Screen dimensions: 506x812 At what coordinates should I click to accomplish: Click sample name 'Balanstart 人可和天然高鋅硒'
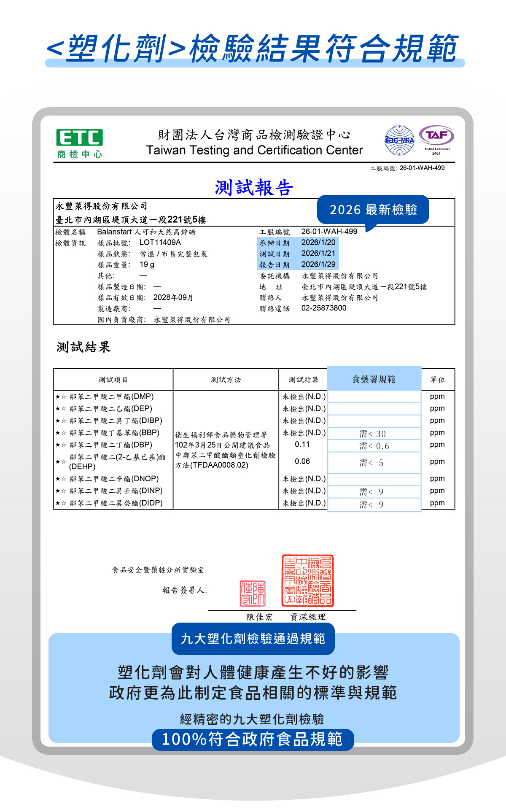click(146, 232)
